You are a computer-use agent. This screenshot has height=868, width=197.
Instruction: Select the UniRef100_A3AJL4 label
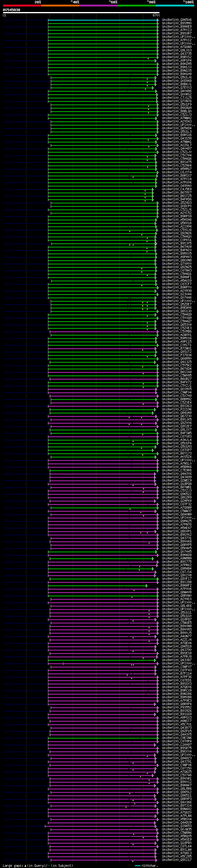[177, 440]
